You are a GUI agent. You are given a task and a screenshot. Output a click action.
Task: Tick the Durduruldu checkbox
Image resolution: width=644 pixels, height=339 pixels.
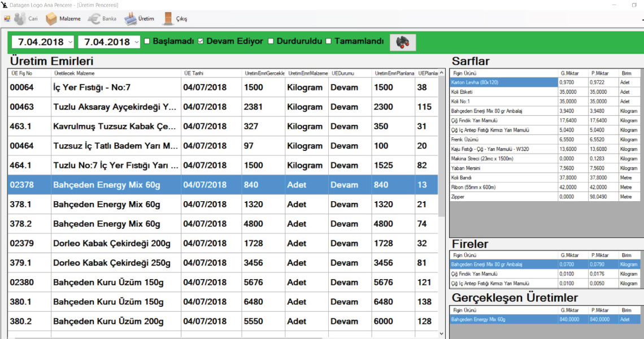pyautogui.click(x=271, y=41)
